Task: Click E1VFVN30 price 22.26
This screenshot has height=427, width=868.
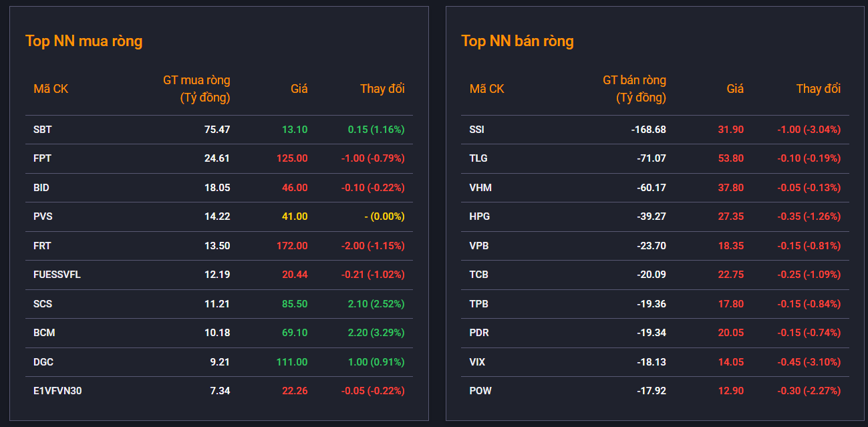Action: [295, 391]
